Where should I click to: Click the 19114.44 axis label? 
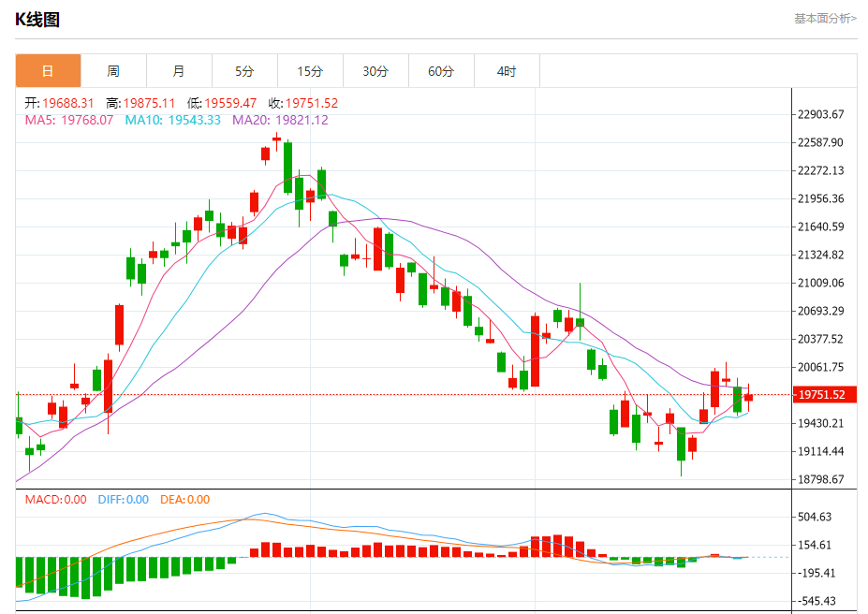pos(820,451)
